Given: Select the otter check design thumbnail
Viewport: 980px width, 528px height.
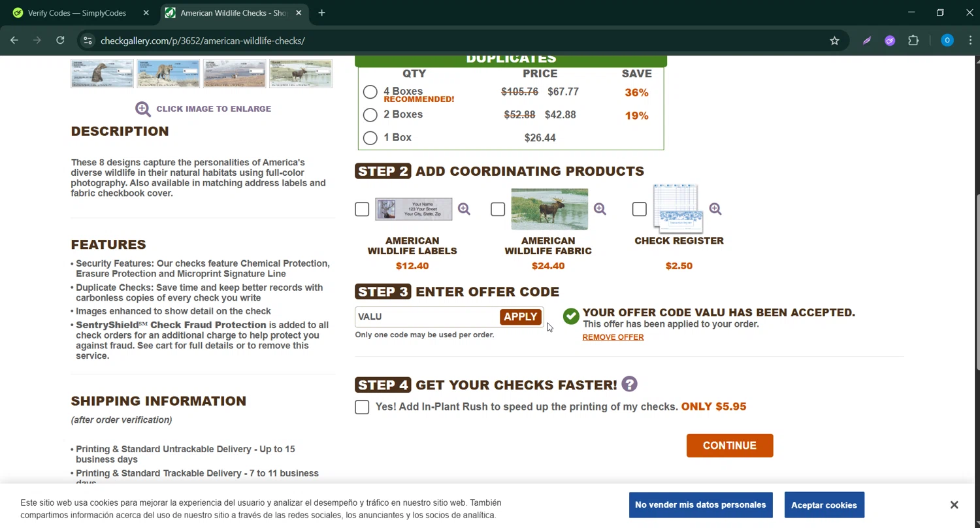Looking at the screenshot, I should click(x=102, y=74).
